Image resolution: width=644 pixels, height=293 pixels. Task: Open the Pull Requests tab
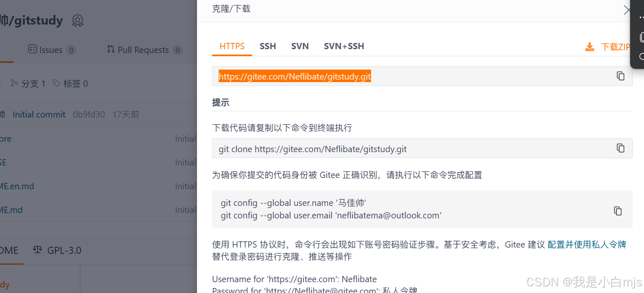tap(144, 50)
